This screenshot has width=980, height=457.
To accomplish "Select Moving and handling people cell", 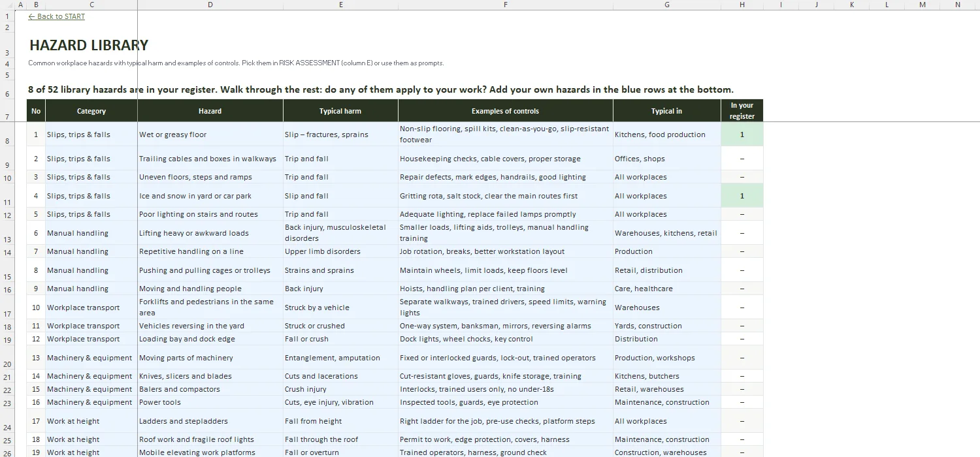I will click(210, 289).
